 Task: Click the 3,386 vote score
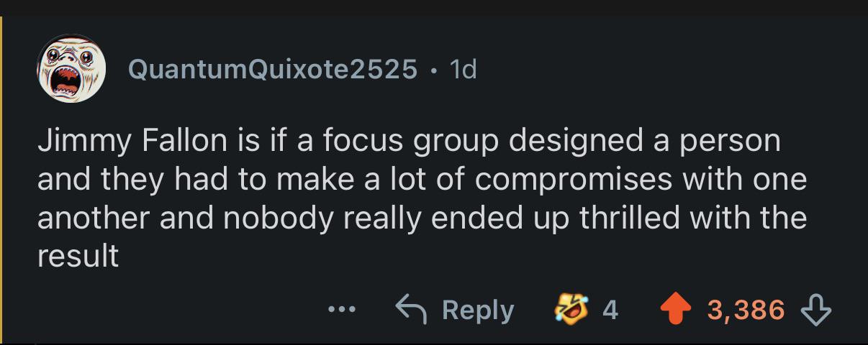point(746,310)
